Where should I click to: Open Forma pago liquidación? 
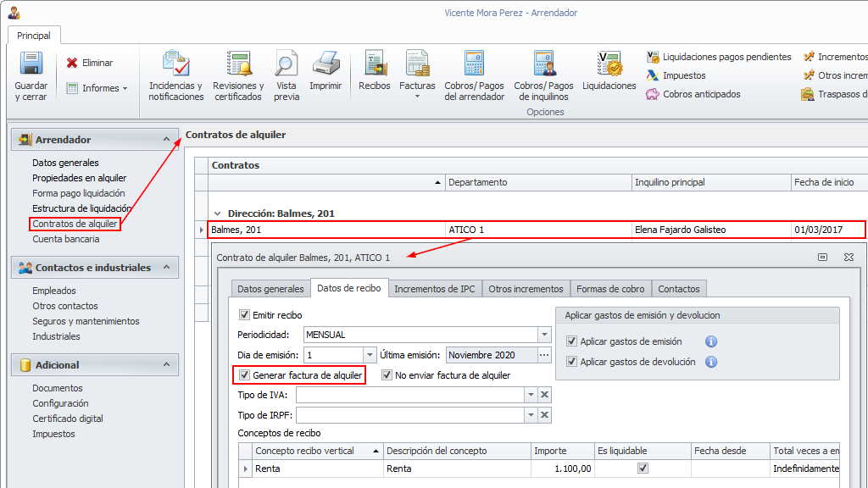coord(79,193)
